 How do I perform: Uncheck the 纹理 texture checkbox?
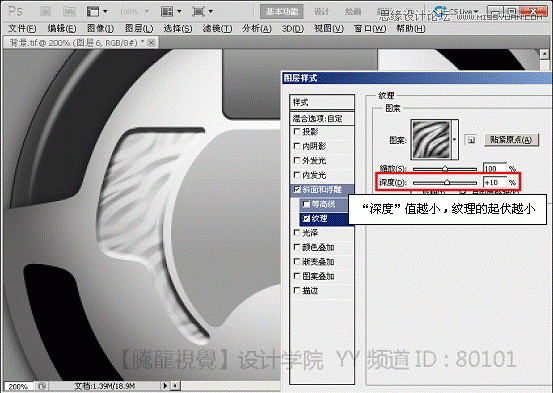pos(306,218)
